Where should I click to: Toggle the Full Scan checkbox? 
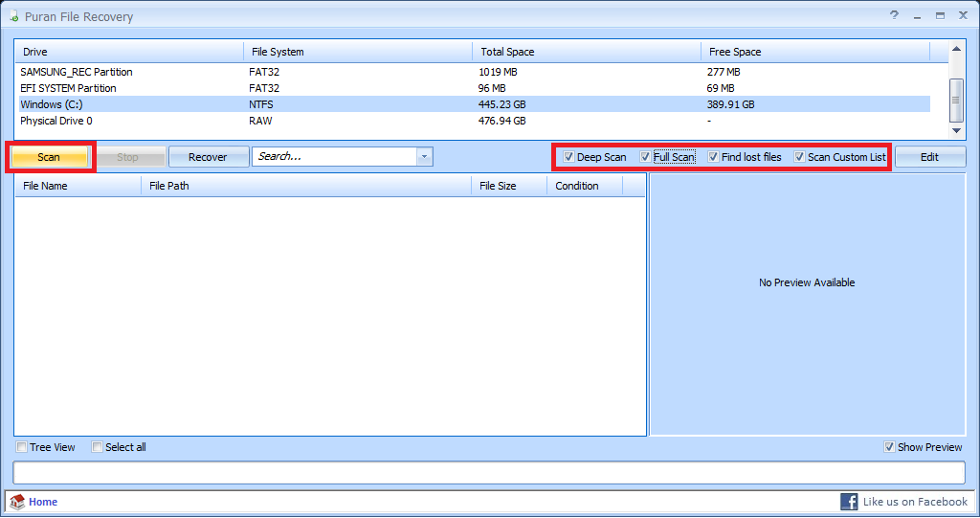pyautogui.click(x=645, y=157)
